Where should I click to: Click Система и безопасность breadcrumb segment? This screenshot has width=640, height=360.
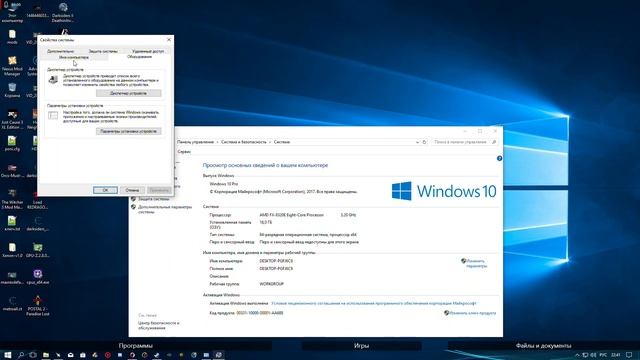[x=244, y=142]
